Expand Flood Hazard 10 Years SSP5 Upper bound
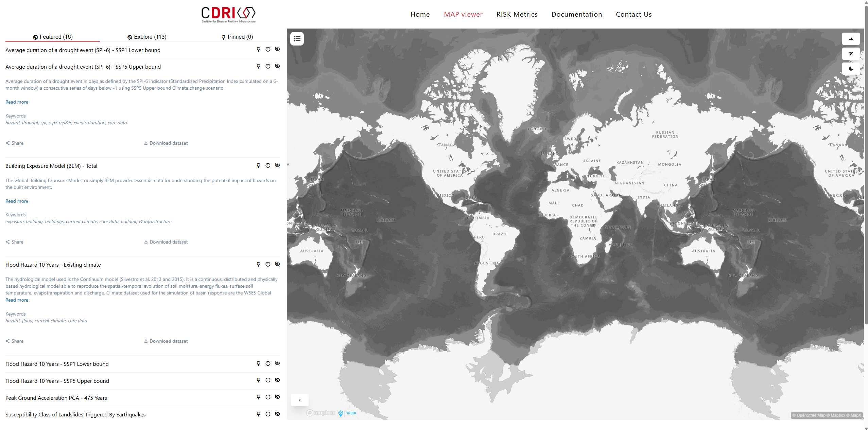Screen dimensions: 868x430 click(57, 381)
